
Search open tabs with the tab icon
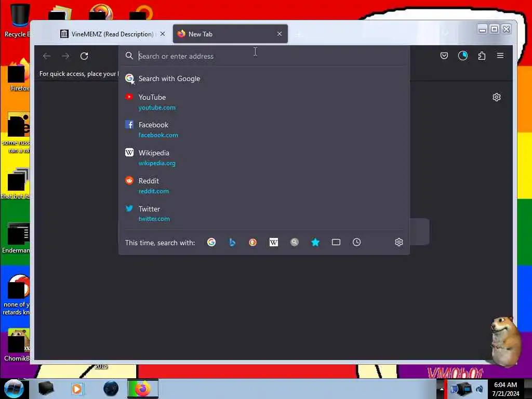pyautogui.click(x=336, y=242)
